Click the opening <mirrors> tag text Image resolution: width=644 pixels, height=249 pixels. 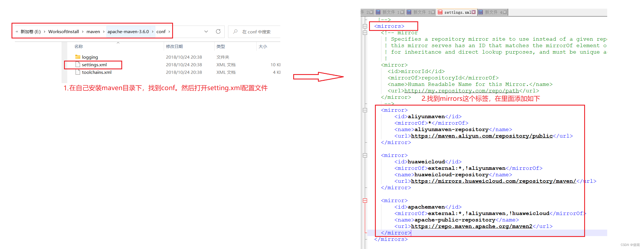pyautogui.click(x=389, y=26)
